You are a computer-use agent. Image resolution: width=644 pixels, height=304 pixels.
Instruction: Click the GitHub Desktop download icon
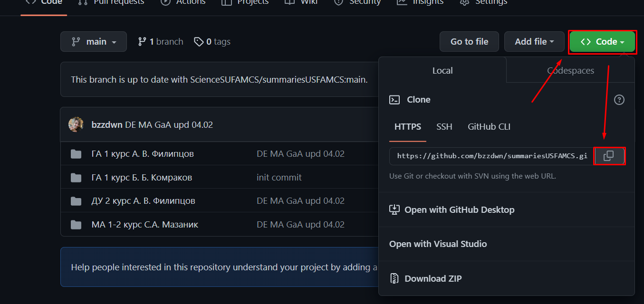pyautogui.click(x=394, y=209)
